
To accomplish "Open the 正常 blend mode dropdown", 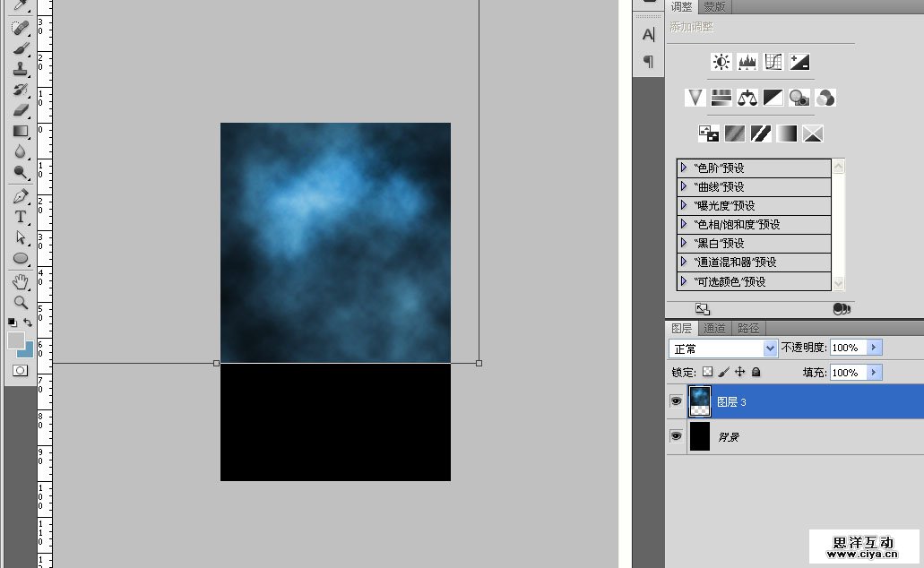I will click(x=723, y=348).
